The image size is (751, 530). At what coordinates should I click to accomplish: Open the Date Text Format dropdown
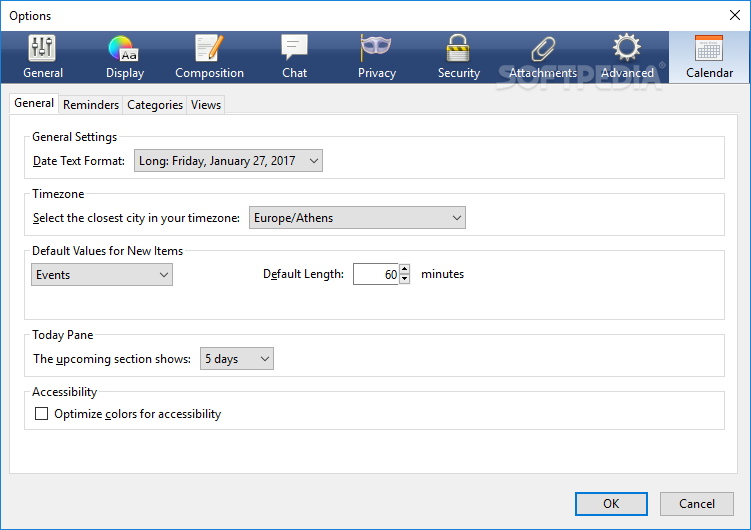[x=228, y=161]
